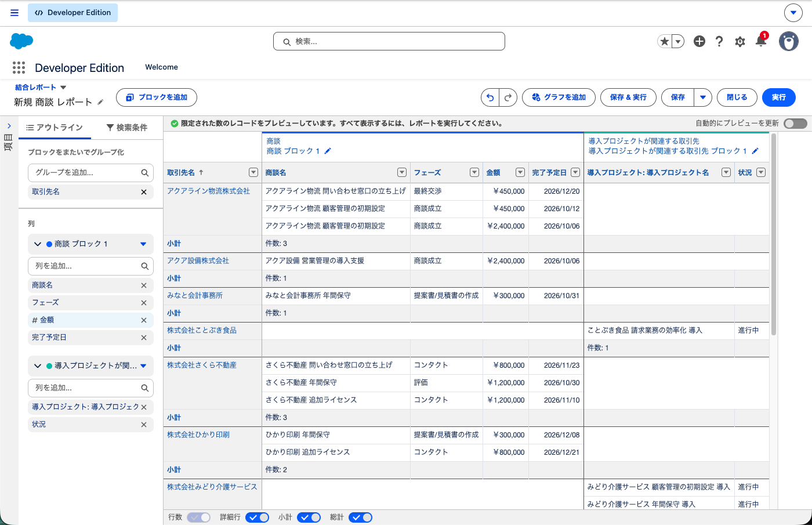This screenshot has width=812, height=525.
Task: Click the 保存 & 実行 button
Action: point(628,97)
